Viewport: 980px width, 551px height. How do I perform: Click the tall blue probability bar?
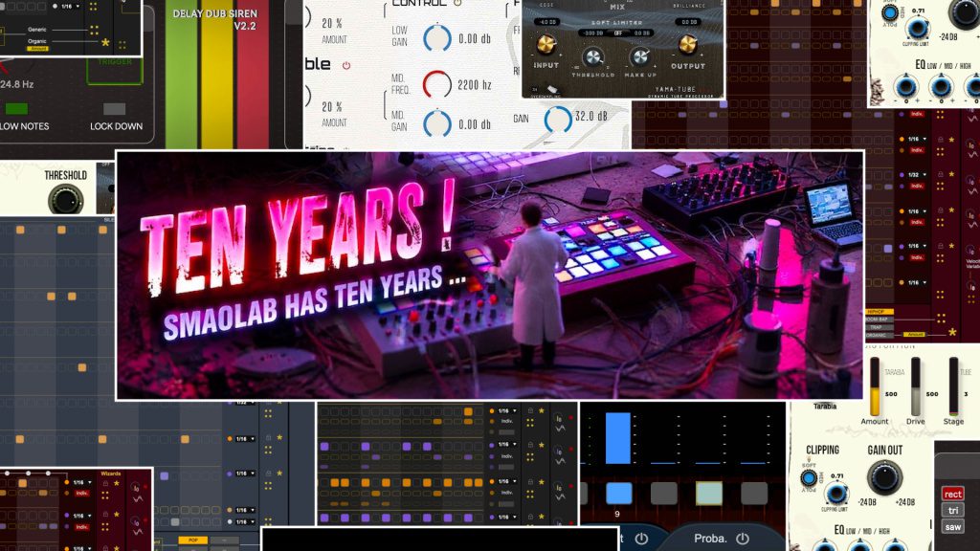click(x=617, y=438)
